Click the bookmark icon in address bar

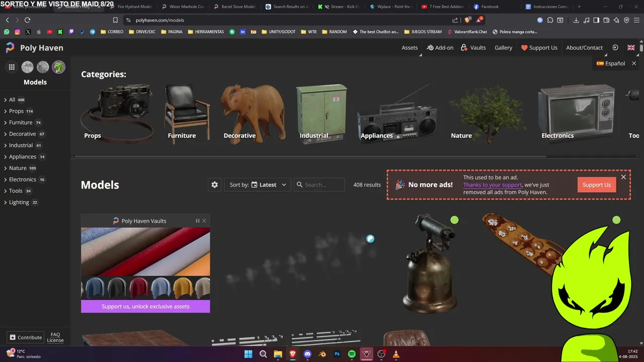pos(115,20)
